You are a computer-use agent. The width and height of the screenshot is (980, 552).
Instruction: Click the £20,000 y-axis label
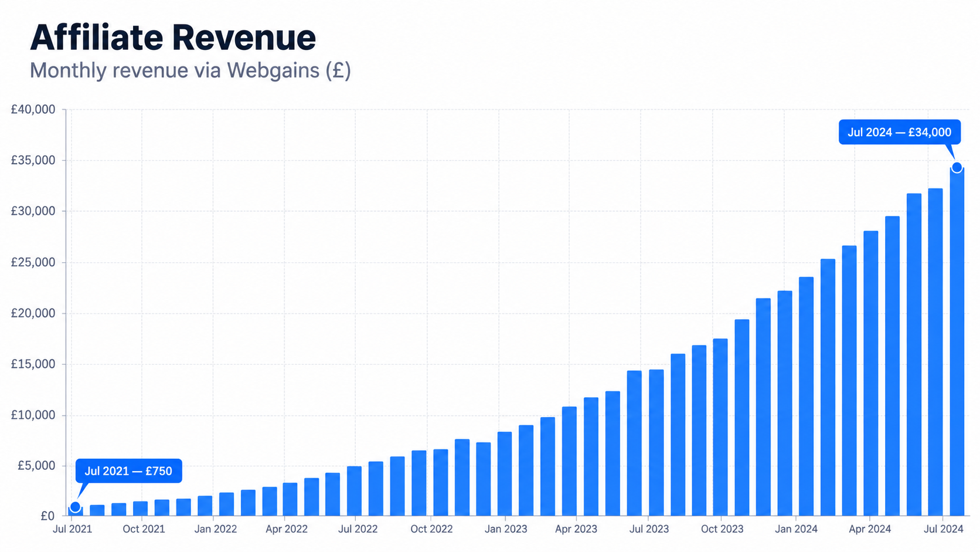tap(33, 313)
